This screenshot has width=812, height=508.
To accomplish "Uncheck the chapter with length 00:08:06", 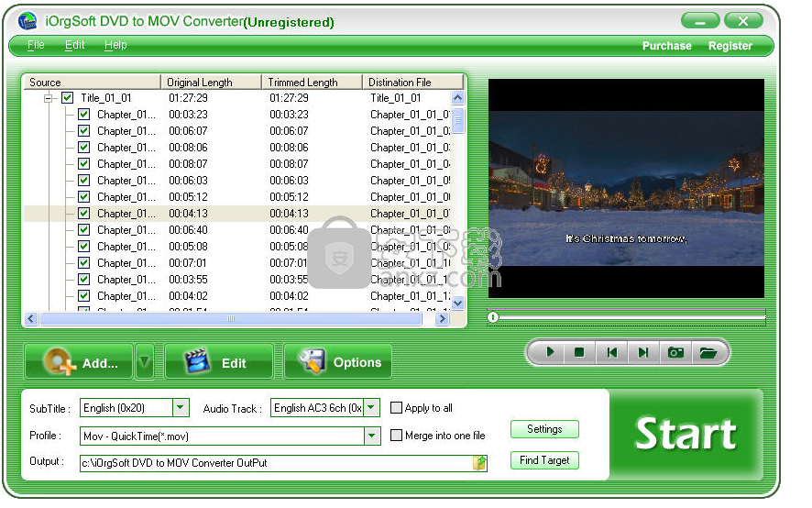I will 84,148.
